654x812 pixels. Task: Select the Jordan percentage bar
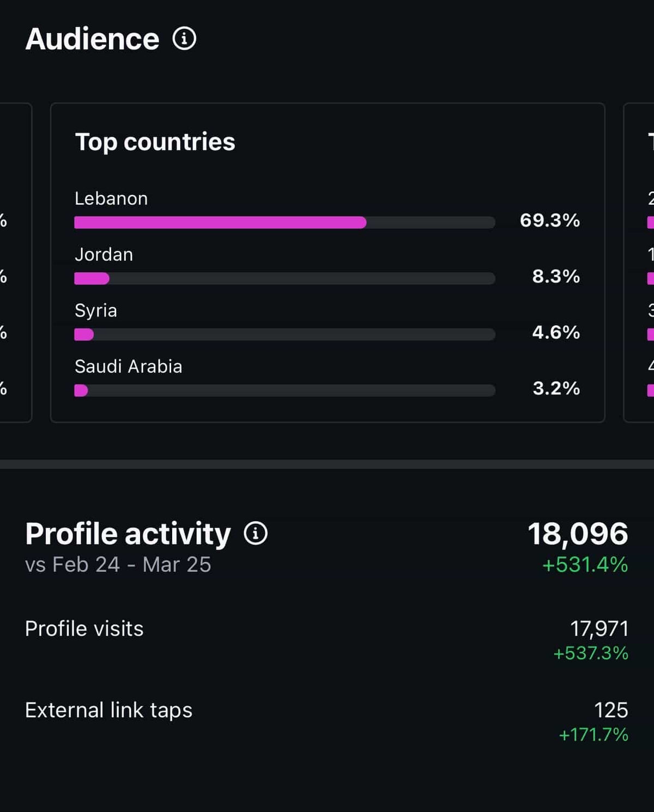pos(284,278)
